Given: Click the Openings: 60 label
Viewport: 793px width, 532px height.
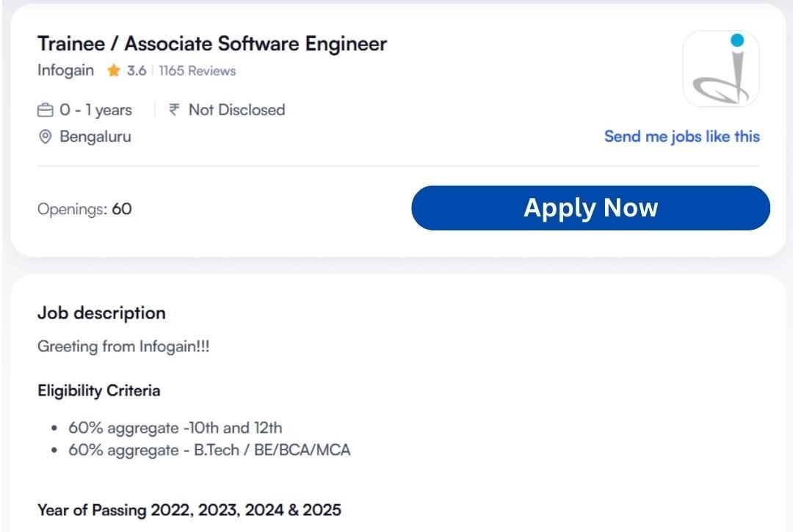Looking at the screenshot, I should coord(84,209).
